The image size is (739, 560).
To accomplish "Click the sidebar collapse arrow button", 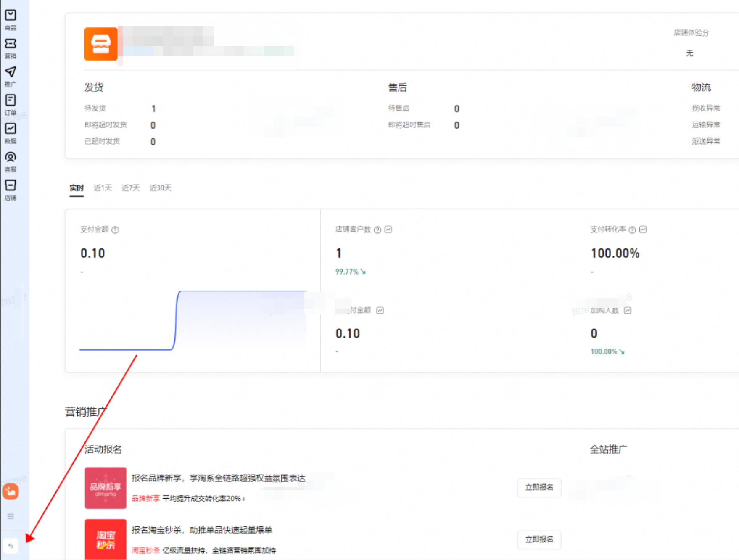I will click(x=11, y=546).
